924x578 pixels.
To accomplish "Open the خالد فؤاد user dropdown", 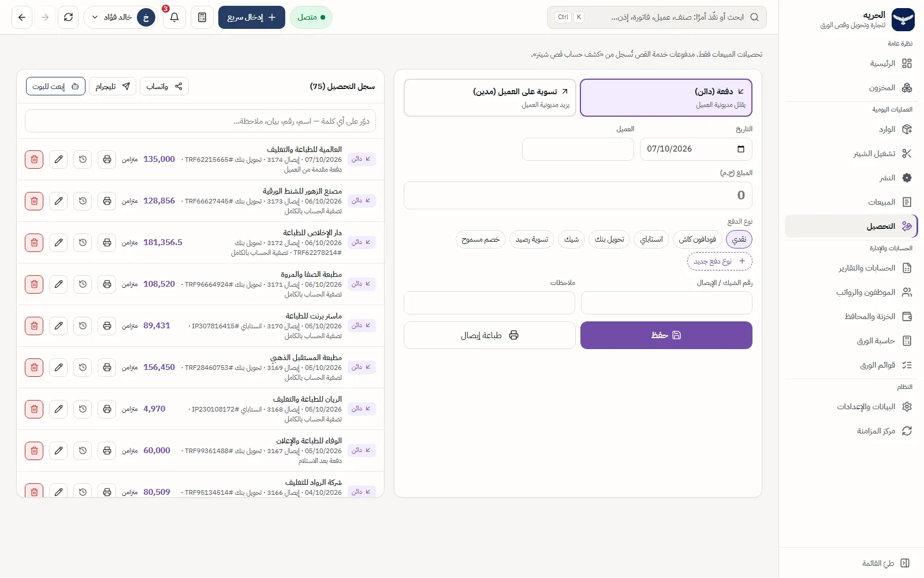I will tap(121, 17).
